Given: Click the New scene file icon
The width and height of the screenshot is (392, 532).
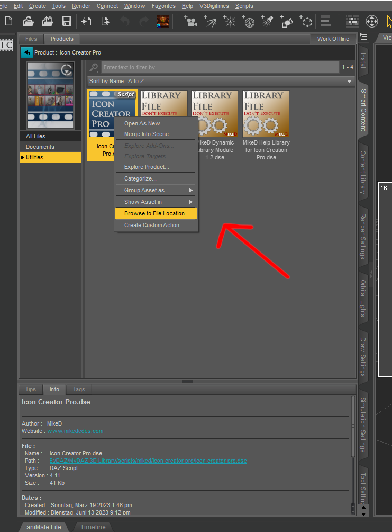Looking at the screenshot, I should [x=9, y=21].
